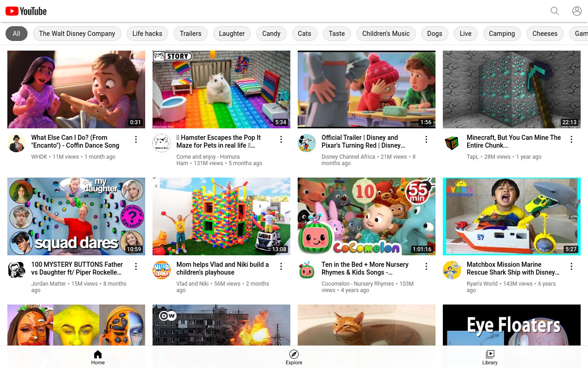Play the squad dares thumbnail

coord(76,216)
